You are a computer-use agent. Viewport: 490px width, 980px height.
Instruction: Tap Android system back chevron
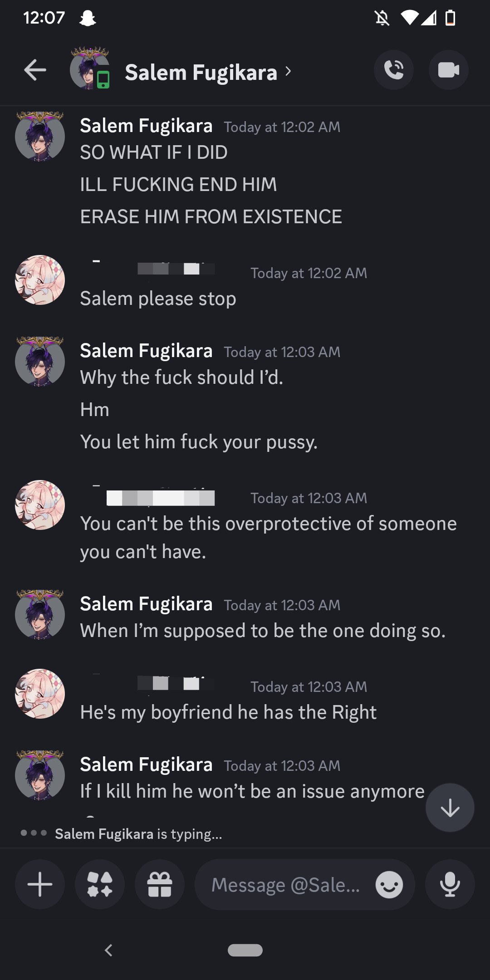coord(108,950)
